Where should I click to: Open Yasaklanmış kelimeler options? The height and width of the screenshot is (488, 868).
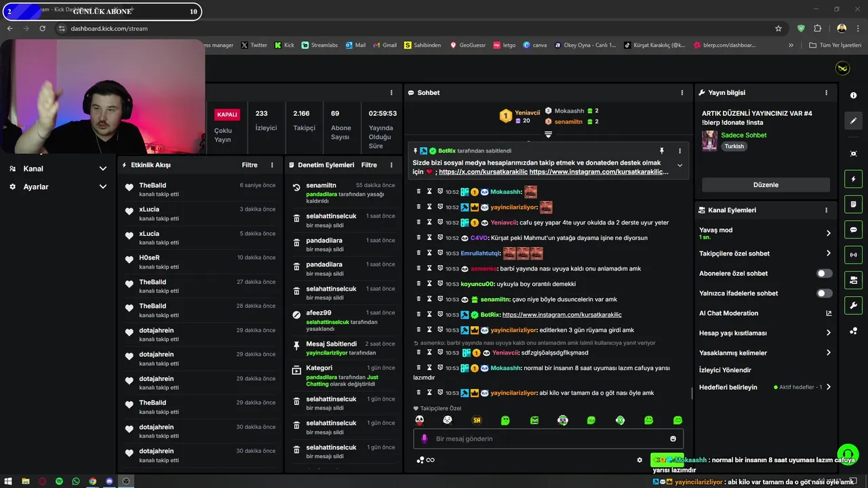[x=828, y=352]
